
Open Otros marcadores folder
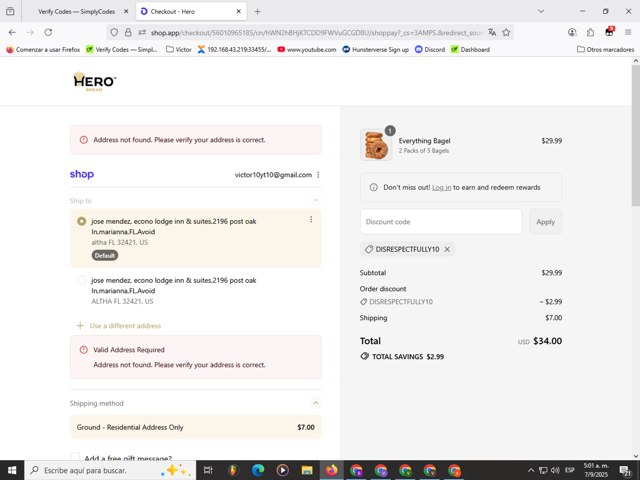[606, 49]
